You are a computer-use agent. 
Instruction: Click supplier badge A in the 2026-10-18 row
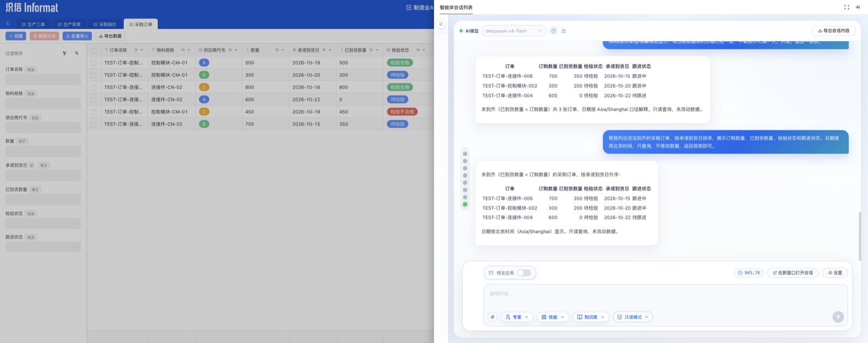pyautogui.click(x=204, y=63)
